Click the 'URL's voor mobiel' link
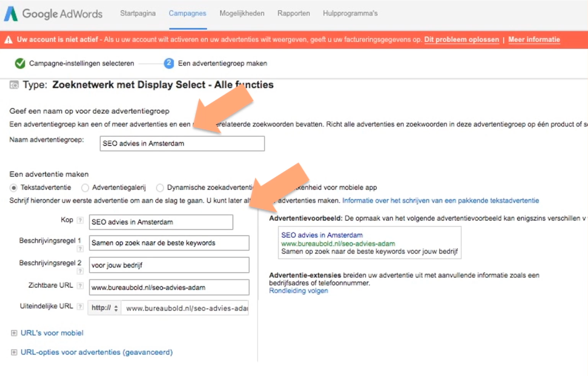This screenshot has height=376, width=588. click(52, 333)
